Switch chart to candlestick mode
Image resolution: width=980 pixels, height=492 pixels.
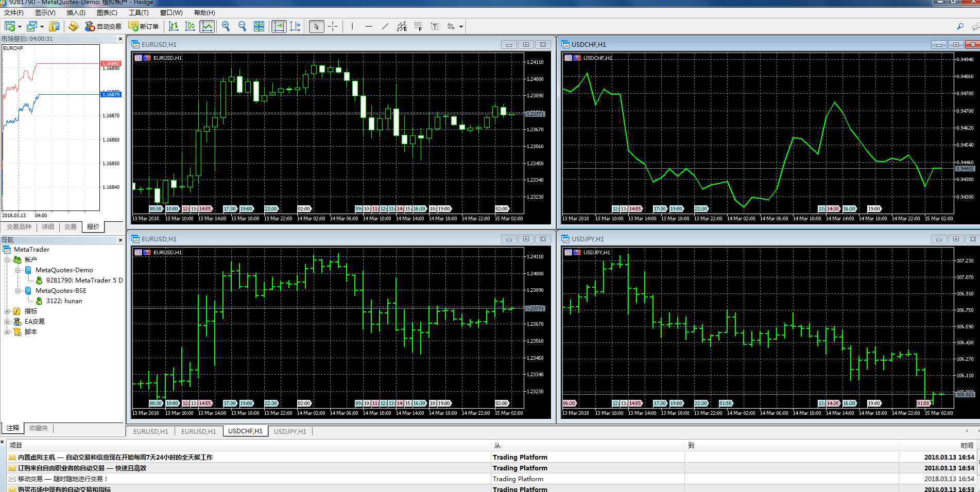pyautogui.click(x=191, y=26)
